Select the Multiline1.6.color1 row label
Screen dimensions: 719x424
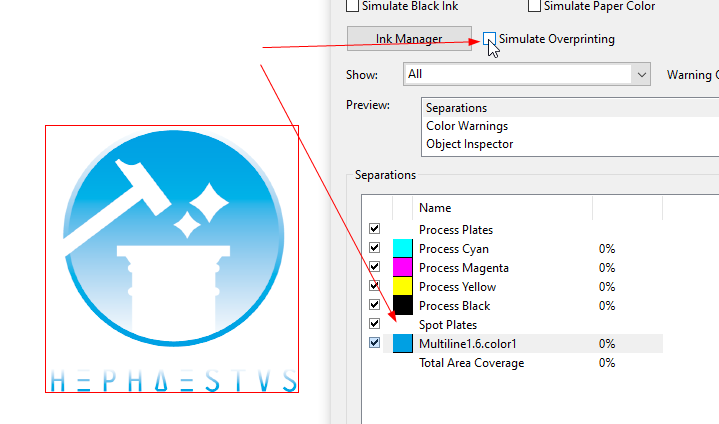468,344
